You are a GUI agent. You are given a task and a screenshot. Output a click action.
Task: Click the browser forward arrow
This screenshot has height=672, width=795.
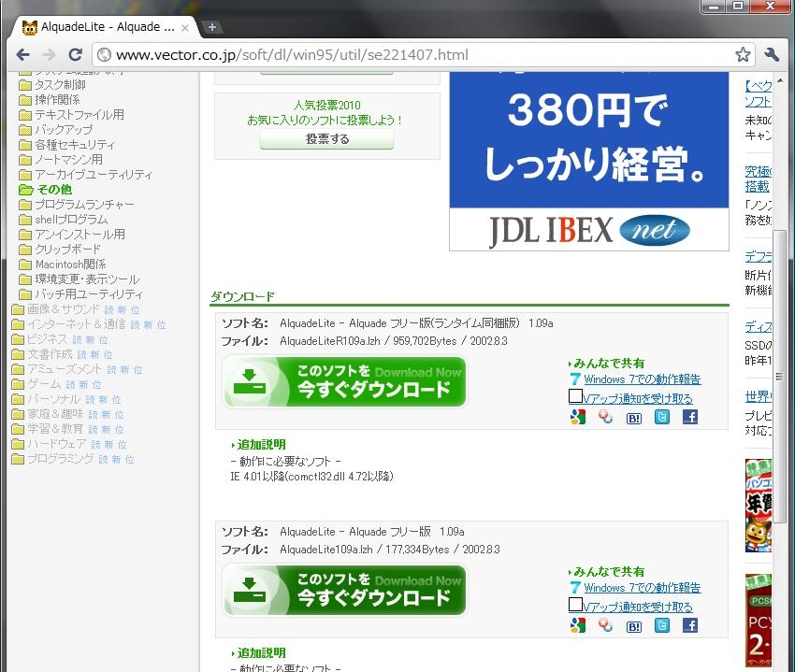[50, 55]
